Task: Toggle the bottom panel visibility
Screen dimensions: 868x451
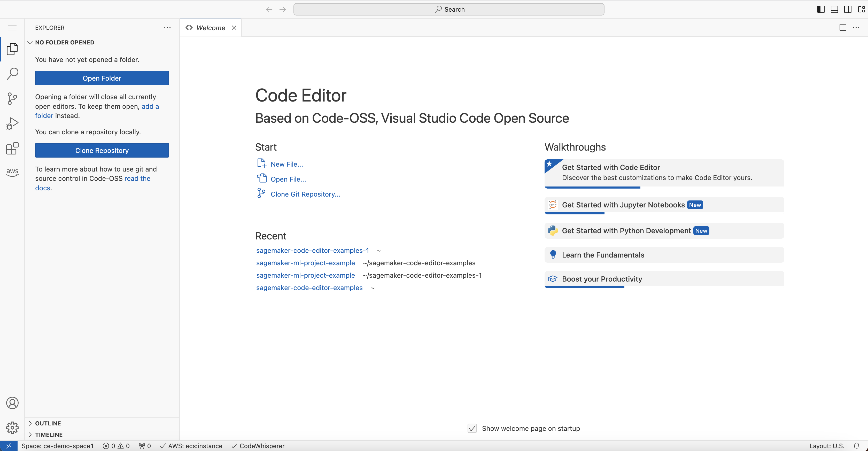Action: click(834, 10)
